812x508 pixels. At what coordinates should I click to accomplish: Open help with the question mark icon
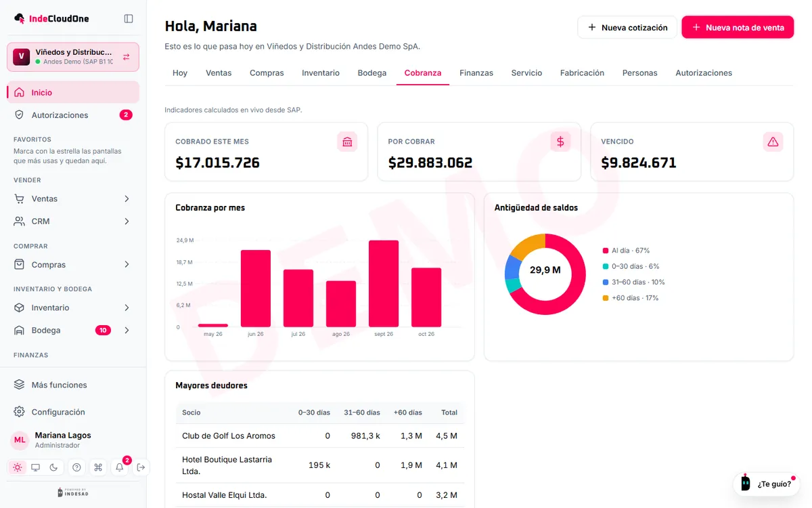tap(76, 467)
